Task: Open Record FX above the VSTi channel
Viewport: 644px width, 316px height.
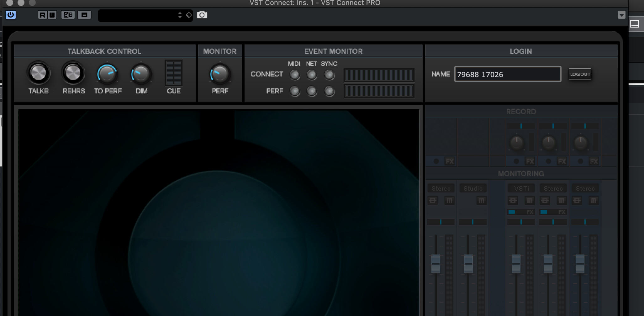Action: pyautogui.click(x=530, y=161)
